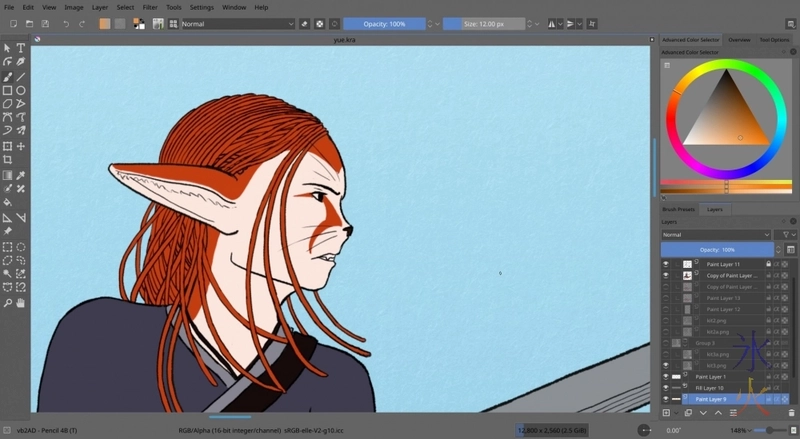Select the Color Sampler eyedropper tool
Viewport: 800px width, 439px height.
coord(20,174)
